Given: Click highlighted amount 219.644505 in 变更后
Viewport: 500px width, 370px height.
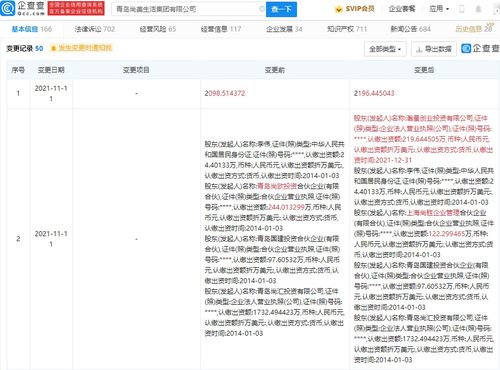Looking at the screenshot, I should pyautogui.click(x=421, y=139).
